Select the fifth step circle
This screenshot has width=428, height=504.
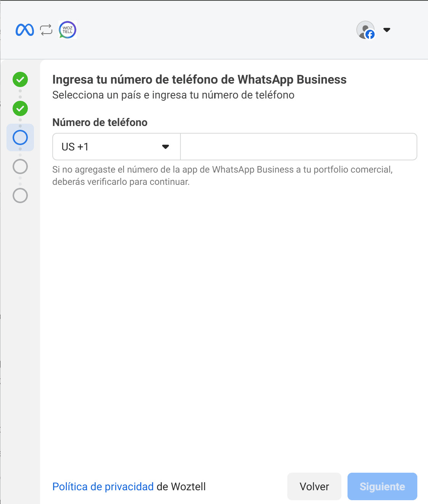20,195
